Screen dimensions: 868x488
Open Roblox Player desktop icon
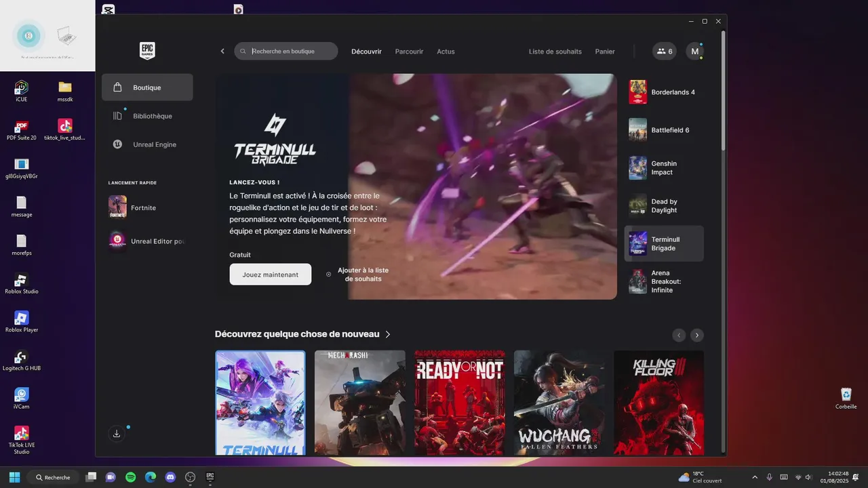click(22, 322)
